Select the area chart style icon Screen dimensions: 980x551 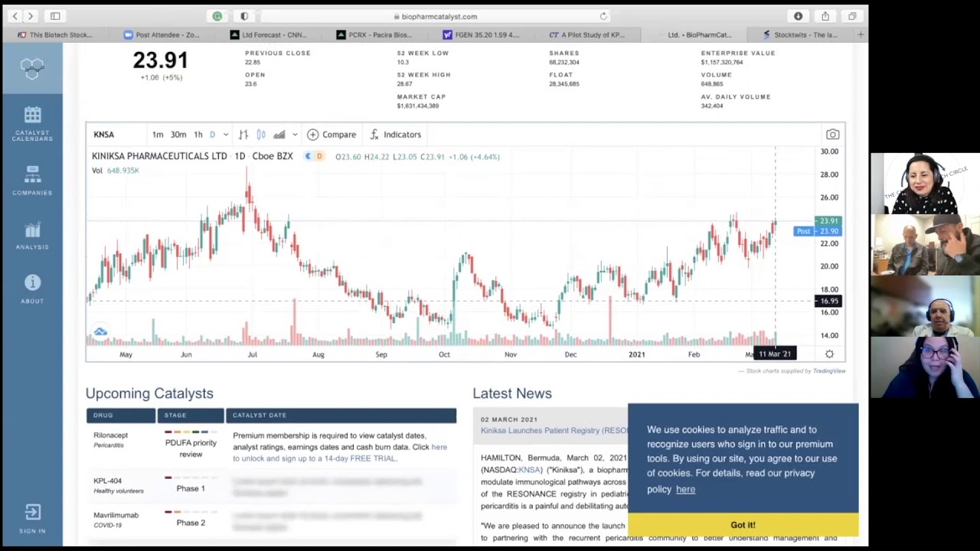[x=279, y=135]
